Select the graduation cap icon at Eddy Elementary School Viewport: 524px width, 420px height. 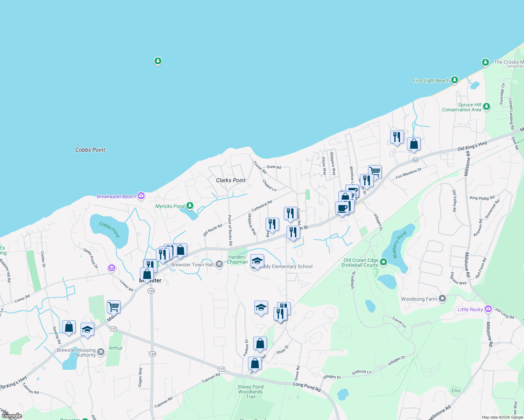pyautogui.click(x=257, y=260)
